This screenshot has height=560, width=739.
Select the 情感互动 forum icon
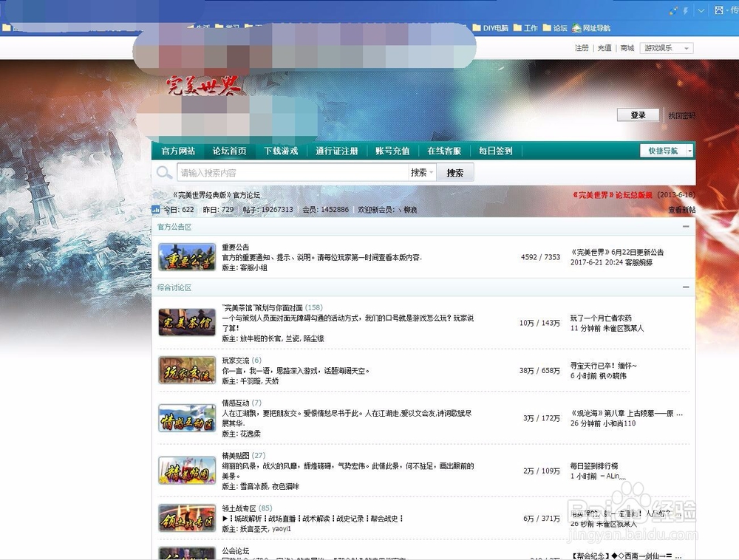click(x=186, y=419)
